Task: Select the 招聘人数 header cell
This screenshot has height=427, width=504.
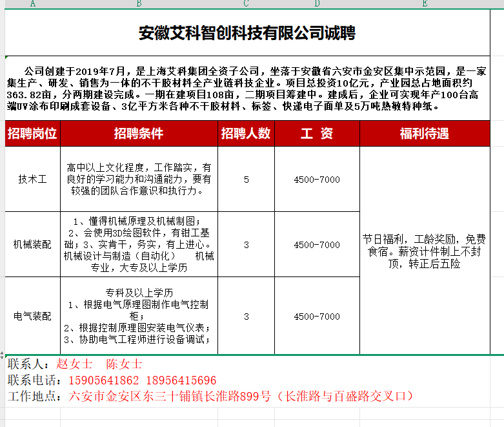Action: 246,134
